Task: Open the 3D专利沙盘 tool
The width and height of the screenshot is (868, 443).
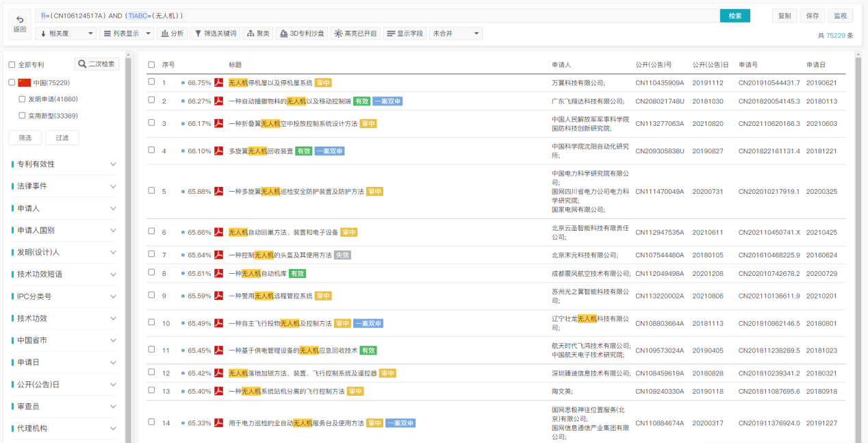Action: pyautogui.click(x=302, y=33)
